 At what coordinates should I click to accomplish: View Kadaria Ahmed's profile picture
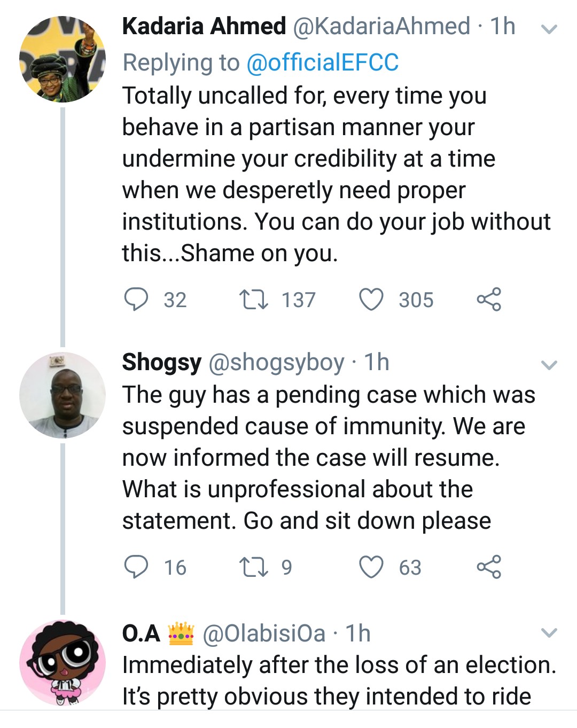[x=63, y=59]
